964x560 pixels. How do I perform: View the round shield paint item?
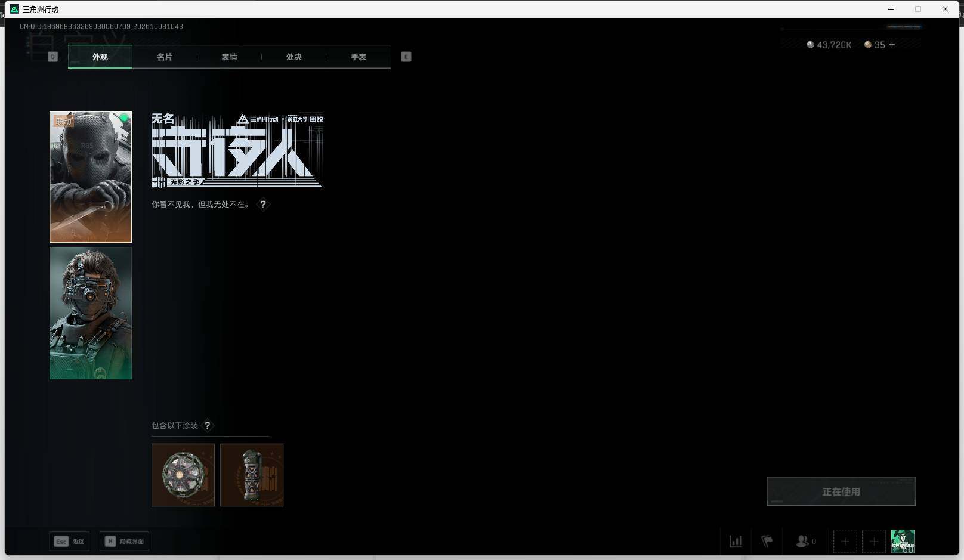[183, 475]
